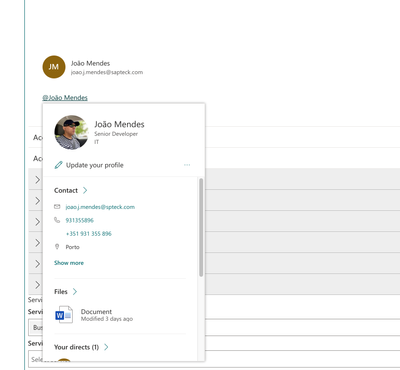Click the JM initials avatar circle
The height and width of the screenshot is (370, 400).
[x=54, y=67]
